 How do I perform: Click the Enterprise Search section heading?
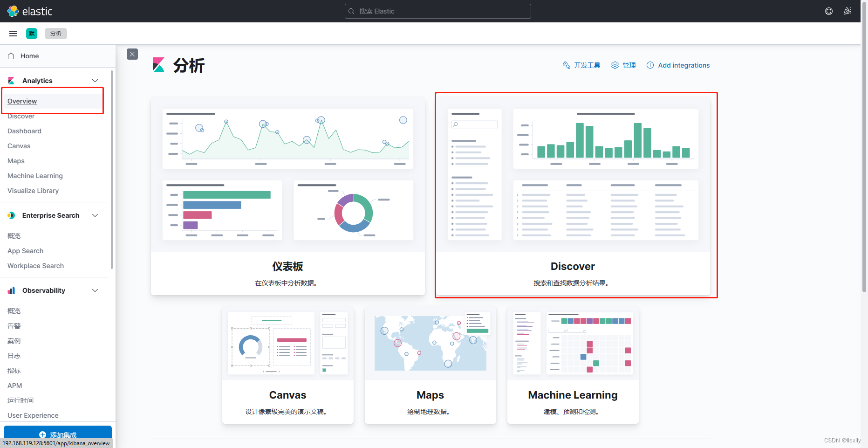(x=51, y=215)
